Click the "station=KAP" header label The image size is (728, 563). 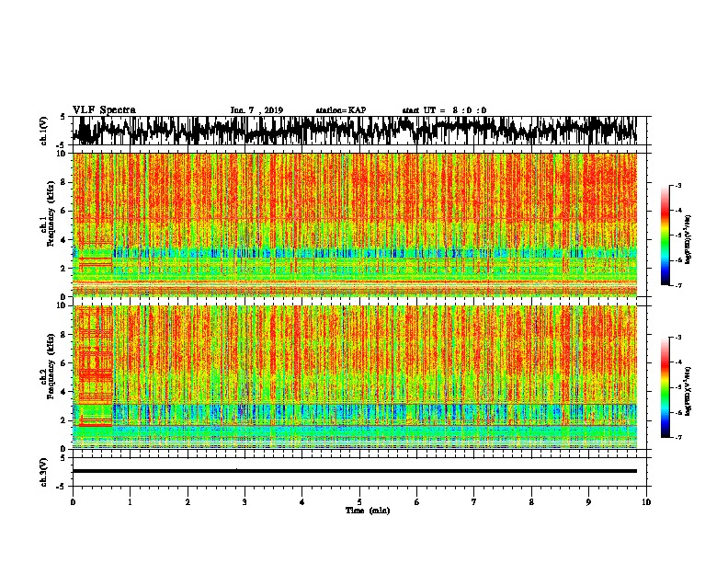(341, 110)
